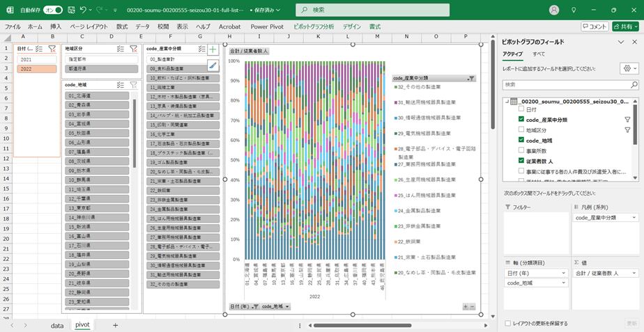
Task: Open the ピボットグラフ分析 ribbon tab
Action: point(314,26)
